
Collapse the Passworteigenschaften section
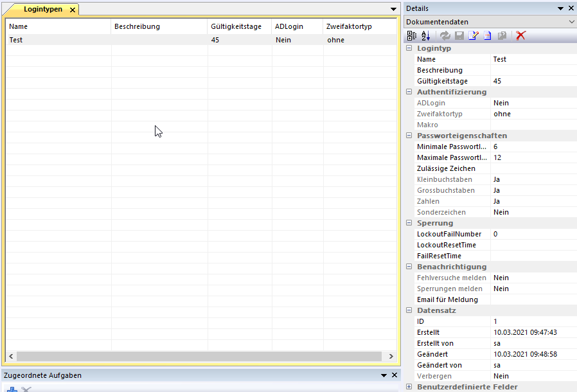click(x=409, y=136)
